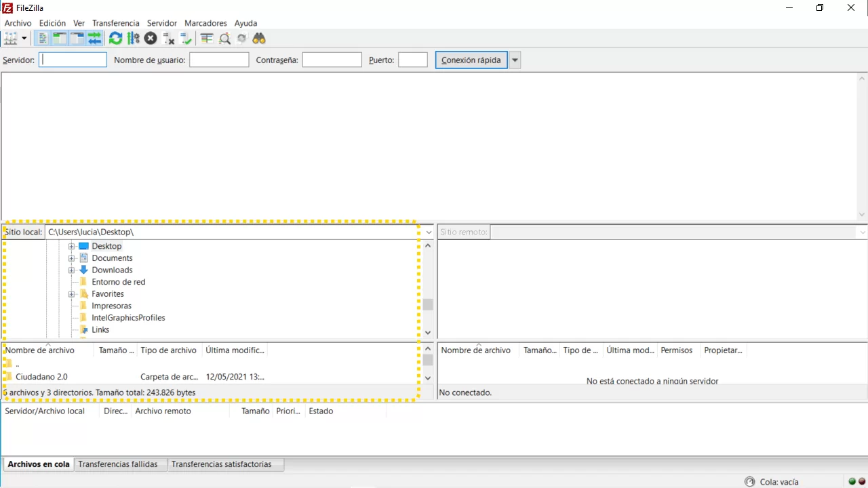
Task: Select the Impresoras folder
Action: (111, 306)
